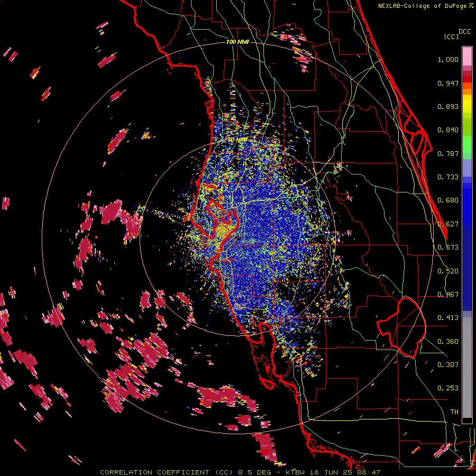
Task: Click the Correlation Coefficient caption at bottom
Action: (240, 472)
